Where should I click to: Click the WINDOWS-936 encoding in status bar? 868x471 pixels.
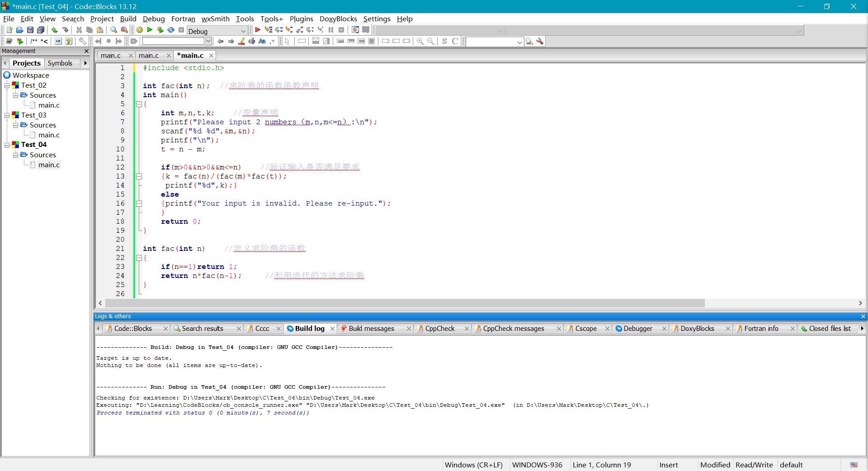click(537, 465)
